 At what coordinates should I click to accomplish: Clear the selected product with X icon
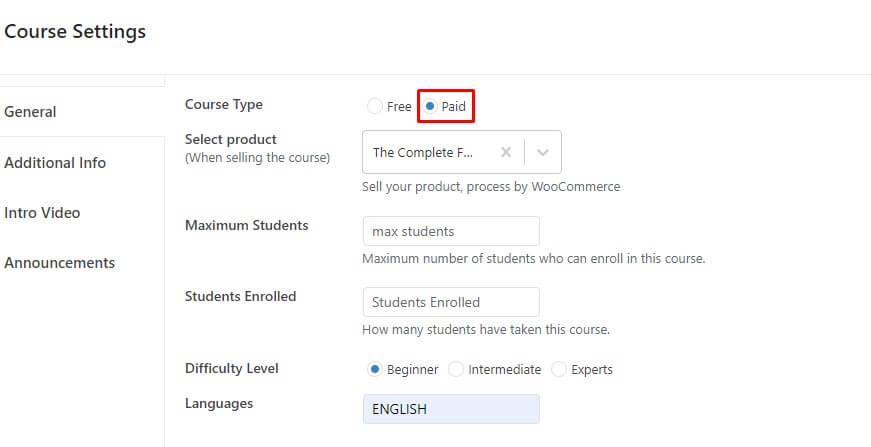[x=505, y=153]
